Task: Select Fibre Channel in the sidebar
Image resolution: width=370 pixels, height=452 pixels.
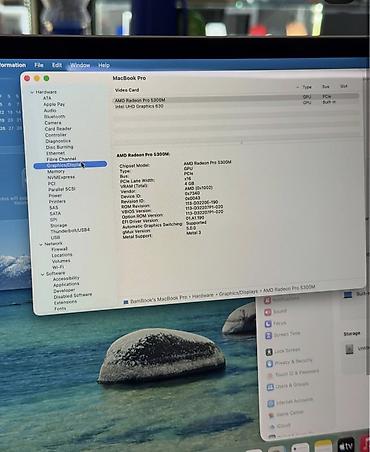Action: pos(61,159)
